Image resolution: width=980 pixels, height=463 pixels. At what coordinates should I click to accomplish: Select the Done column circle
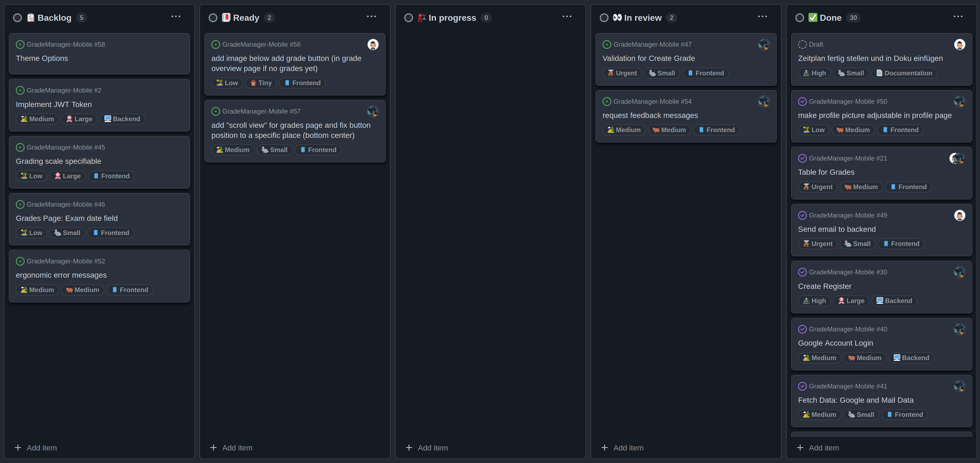click(x=800, y=18)
